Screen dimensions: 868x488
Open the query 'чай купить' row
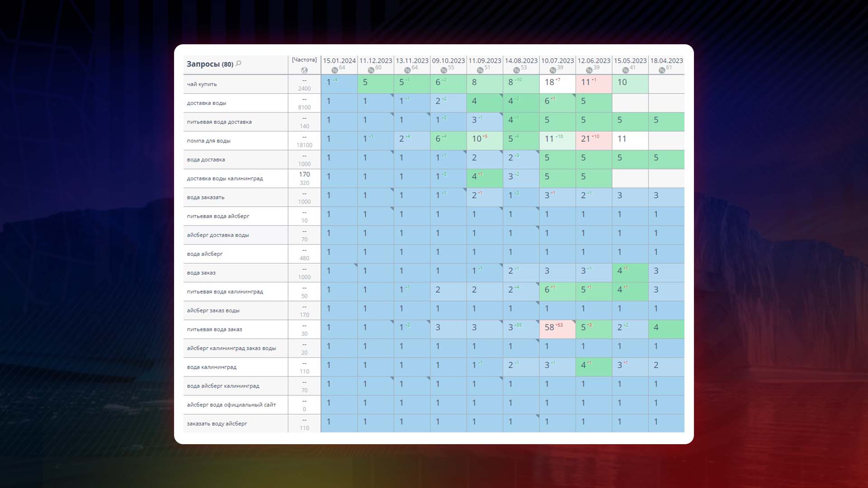202,84
